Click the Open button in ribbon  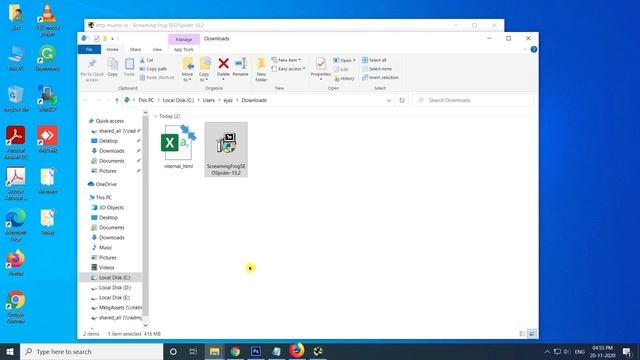click(344, 60)
